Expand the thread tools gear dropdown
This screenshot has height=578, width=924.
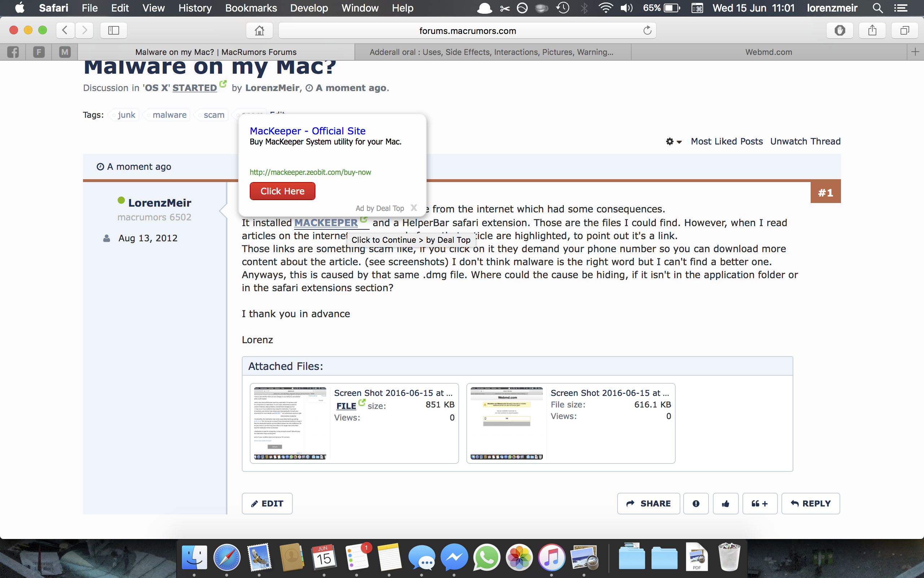point(673,142)
